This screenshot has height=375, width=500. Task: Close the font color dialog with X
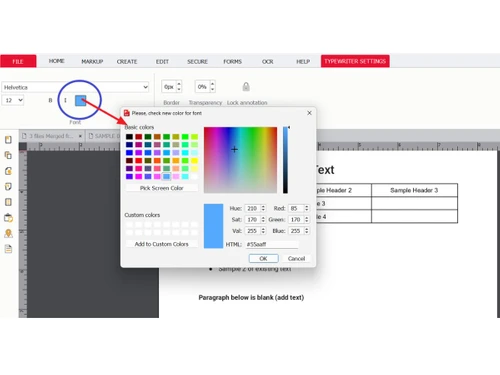[309, 113]
